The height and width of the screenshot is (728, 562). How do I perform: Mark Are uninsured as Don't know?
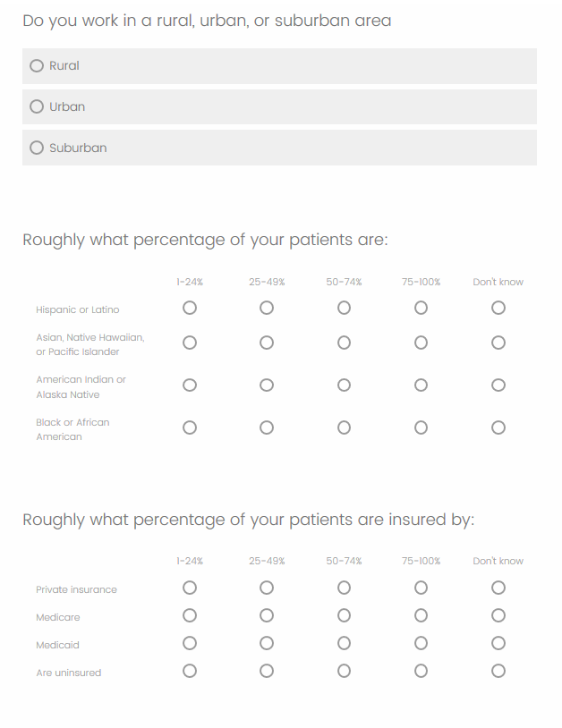tap(498, 671)
